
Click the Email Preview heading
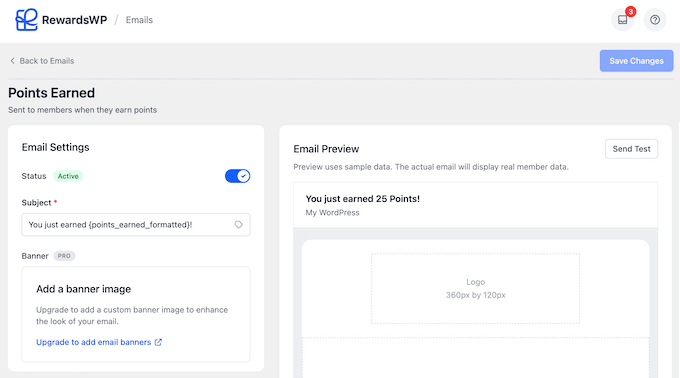click(326, 149)
